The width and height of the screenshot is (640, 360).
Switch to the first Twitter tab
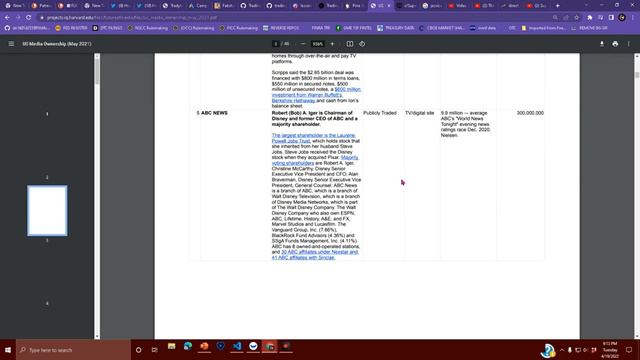pos(119,6)
